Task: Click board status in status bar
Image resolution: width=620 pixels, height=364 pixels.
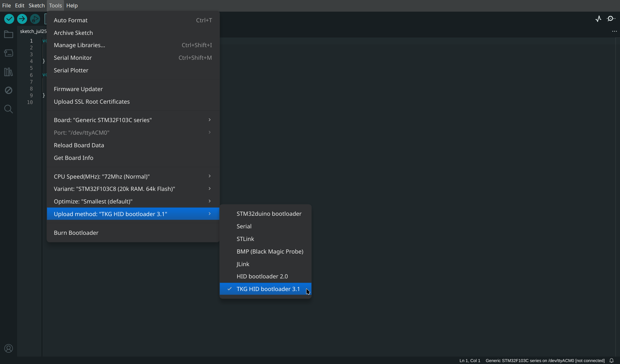Action: (545, 360)
